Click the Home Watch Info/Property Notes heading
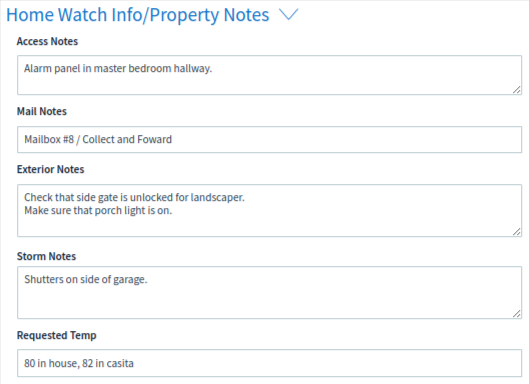The width and height of the screenshot is (529, 384). point(138,15)
